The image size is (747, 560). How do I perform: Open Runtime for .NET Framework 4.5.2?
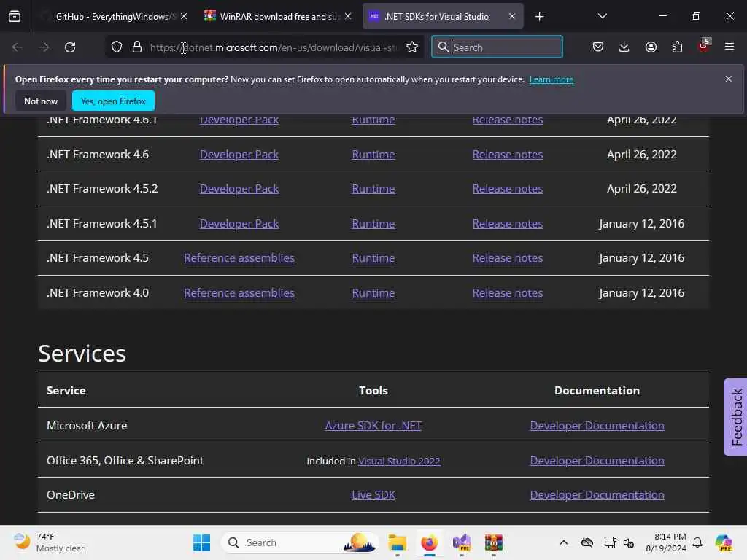(373, 189)
